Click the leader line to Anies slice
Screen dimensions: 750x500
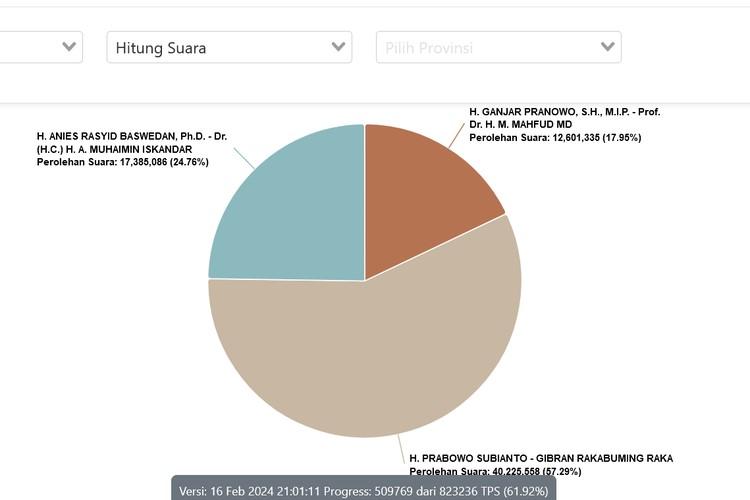point(243,158)
